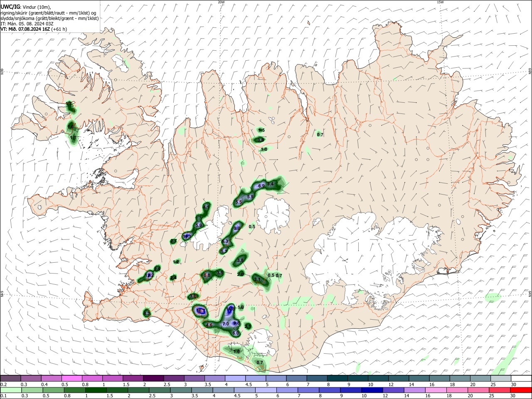
Task: Click the 3.4 precipitation value label
Action: tap(270, 184)
